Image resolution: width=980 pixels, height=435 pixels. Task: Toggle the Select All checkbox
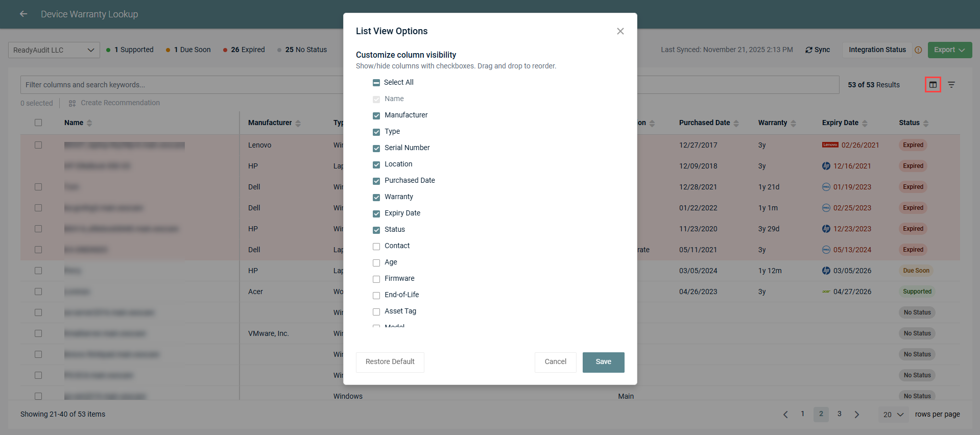coord(376,83)
